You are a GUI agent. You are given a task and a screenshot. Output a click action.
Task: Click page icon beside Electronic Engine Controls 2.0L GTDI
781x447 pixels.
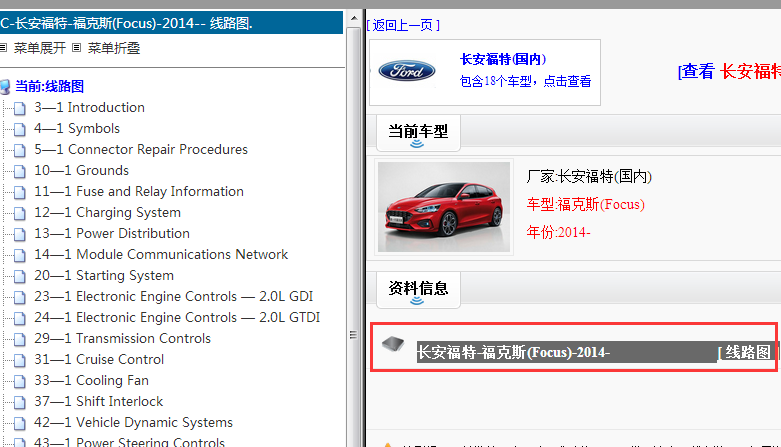point(20,318)
